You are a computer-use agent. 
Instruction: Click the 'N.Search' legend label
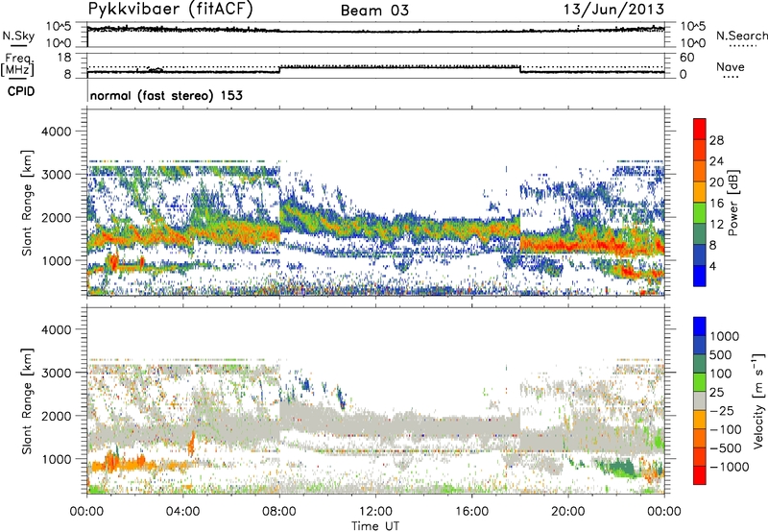(x=741, y=36)
